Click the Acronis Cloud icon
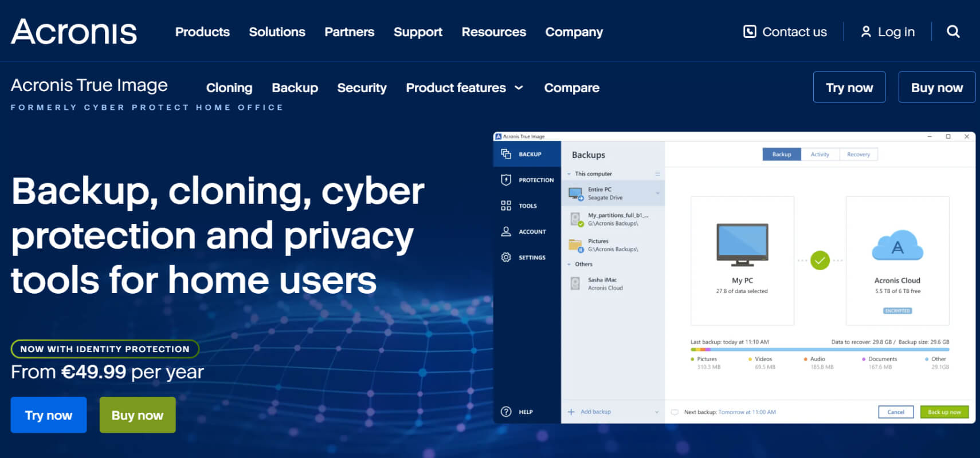This screenshot has width=980, height=458. (x=897, y=246)
